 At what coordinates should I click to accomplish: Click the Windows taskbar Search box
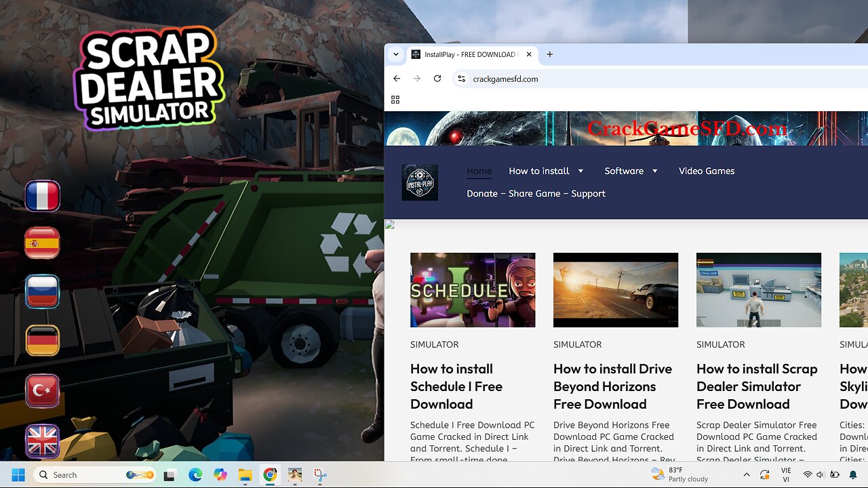[94, 474]
